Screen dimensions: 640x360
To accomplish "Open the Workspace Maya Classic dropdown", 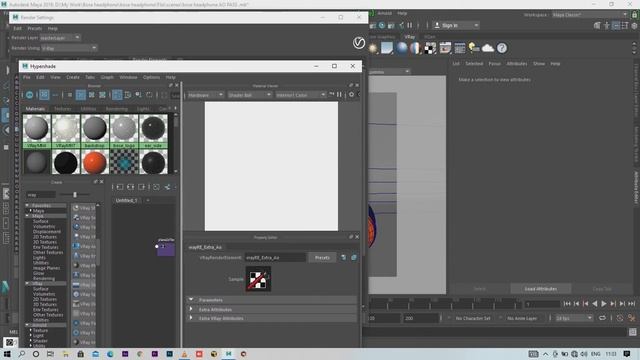I will pyautogui.click(x=590, y=15).
